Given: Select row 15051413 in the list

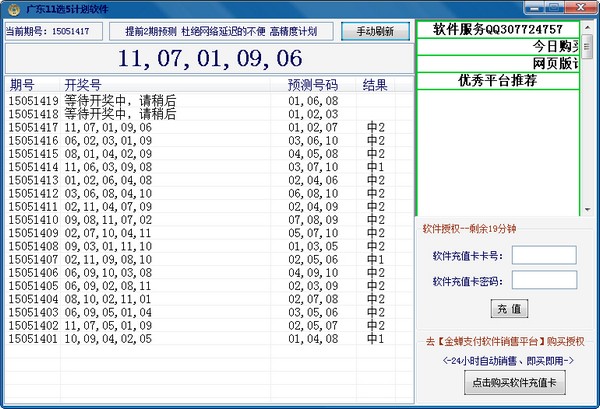Looking at the screenshot, I should 209,180.
